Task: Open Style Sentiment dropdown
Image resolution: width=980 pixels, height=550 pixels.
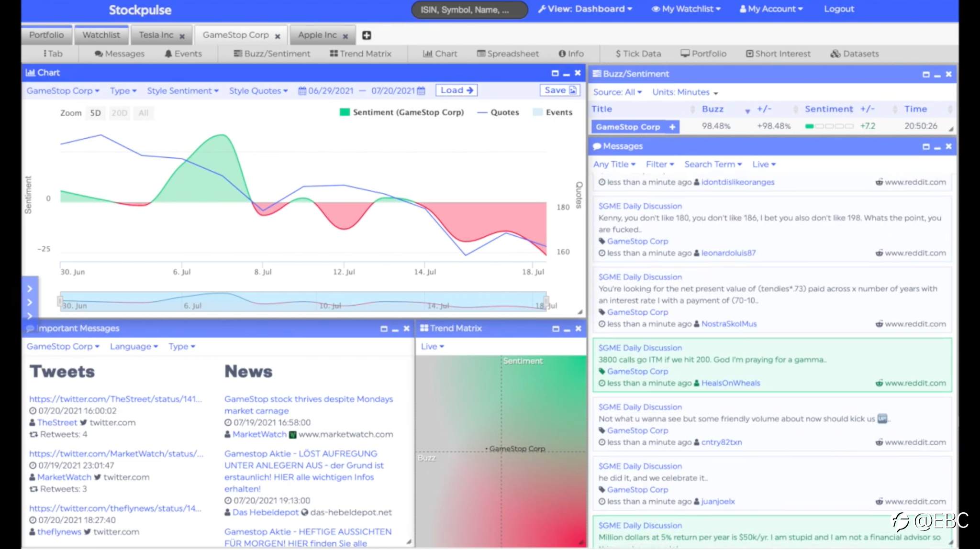Action: (183, 91)
